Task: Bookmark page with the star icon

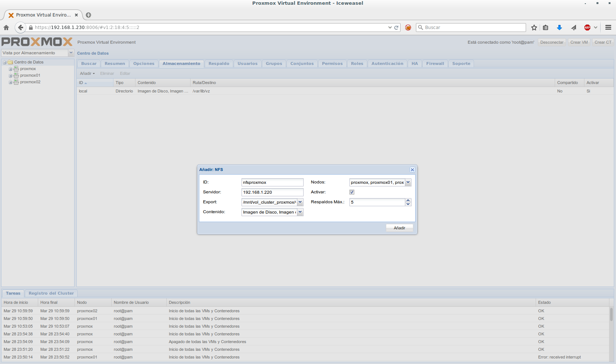Action: [534, 28]
